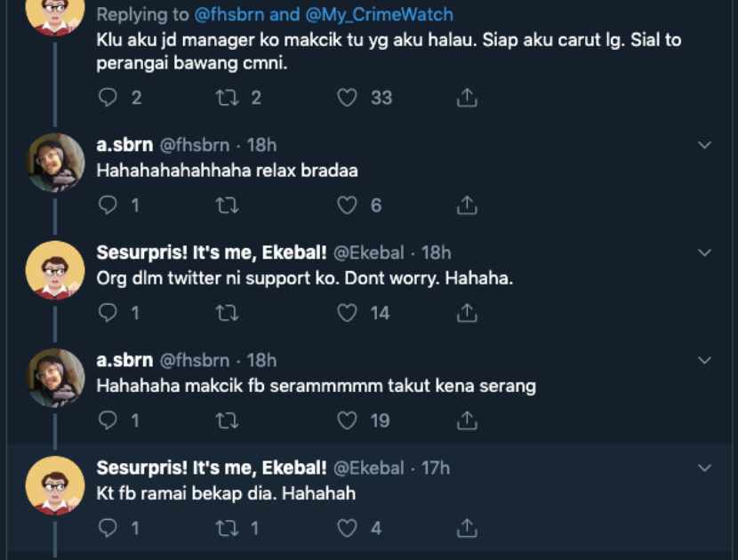The width and height of the screenshot is (738, 560).
Task: Retweet the "relax bradaa" tweet
Action: [x=227, y=205]
